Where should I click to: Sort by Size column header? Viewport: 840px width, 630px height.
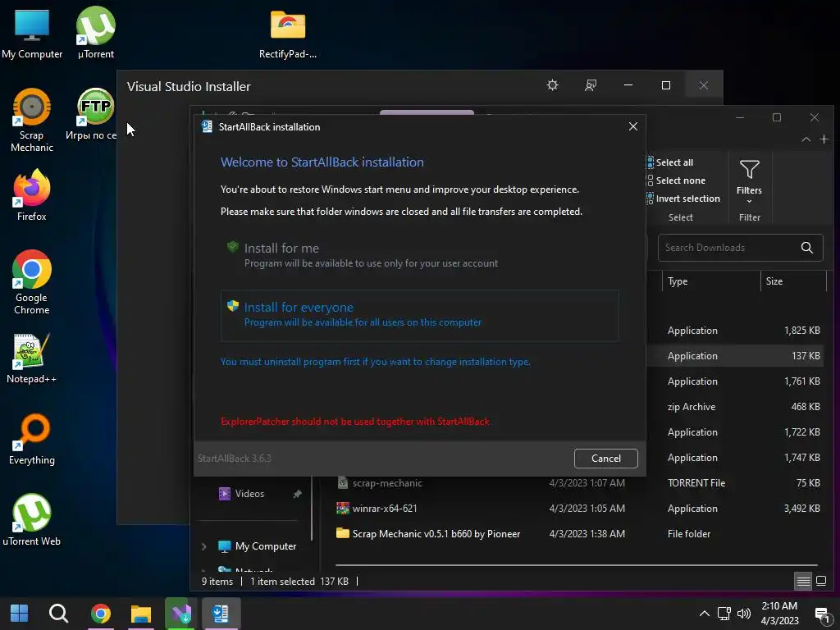click(793, 281)
